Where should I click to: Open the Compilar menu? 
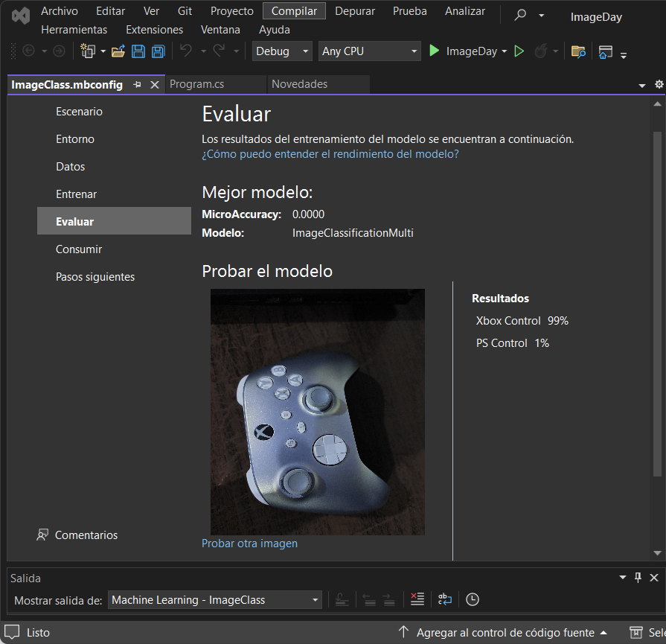pos(295,11)
